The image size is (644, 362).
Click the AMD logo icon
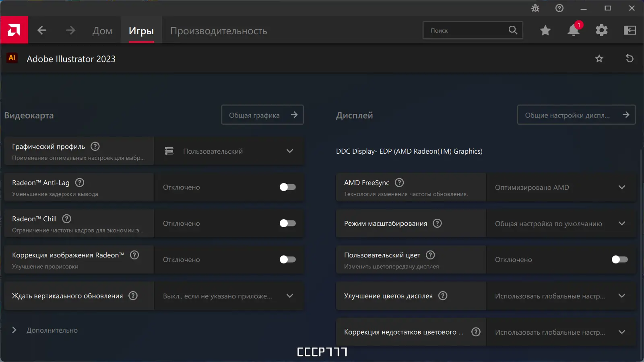pyautogui.click(x=14, y=30)
